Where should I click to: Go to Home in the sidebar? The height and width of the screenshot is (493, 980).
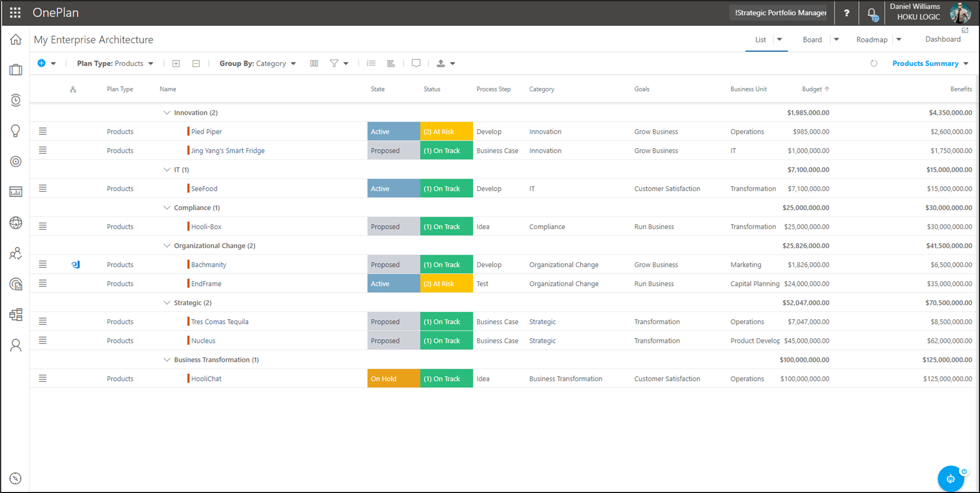16,40
